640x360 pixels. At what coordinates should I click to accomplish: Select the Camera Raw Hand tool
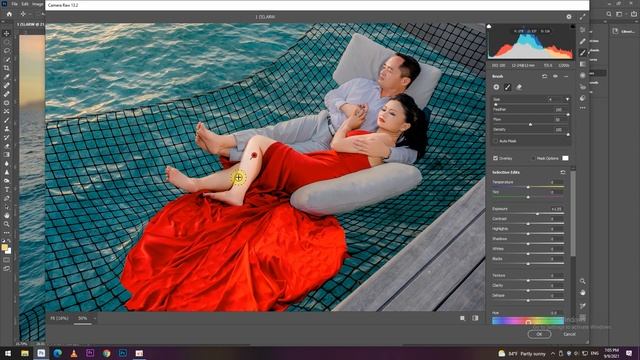(582, 293)
